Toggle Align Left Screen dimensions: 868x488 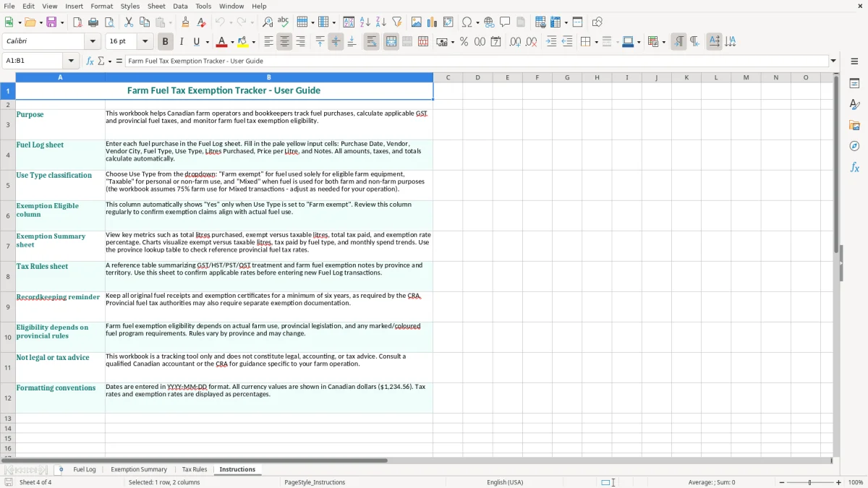pos(268,42)
